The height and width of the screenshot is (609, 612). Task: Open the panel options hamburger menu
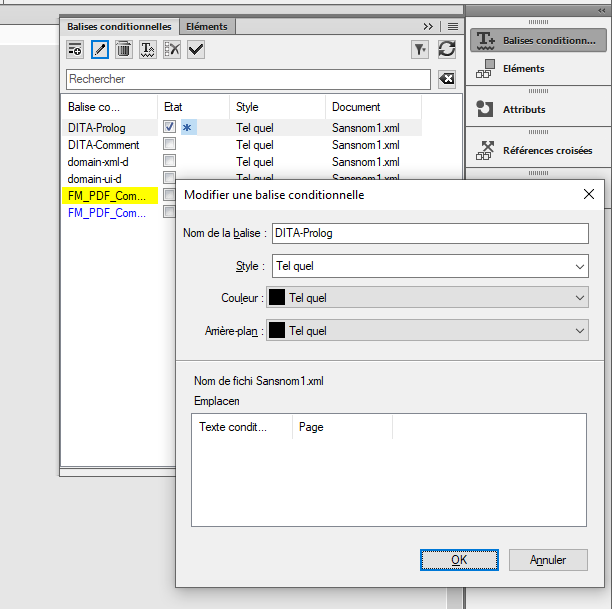coord(453,26)
